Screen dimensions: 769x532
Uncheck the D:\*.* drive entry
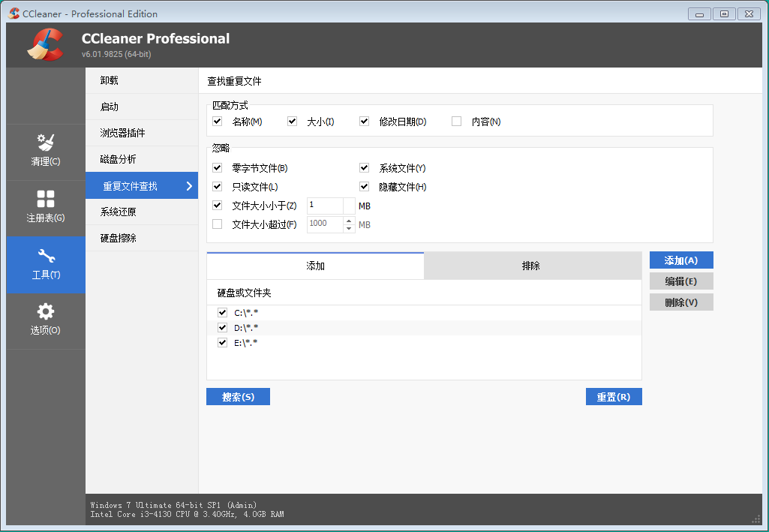(222, 328)
